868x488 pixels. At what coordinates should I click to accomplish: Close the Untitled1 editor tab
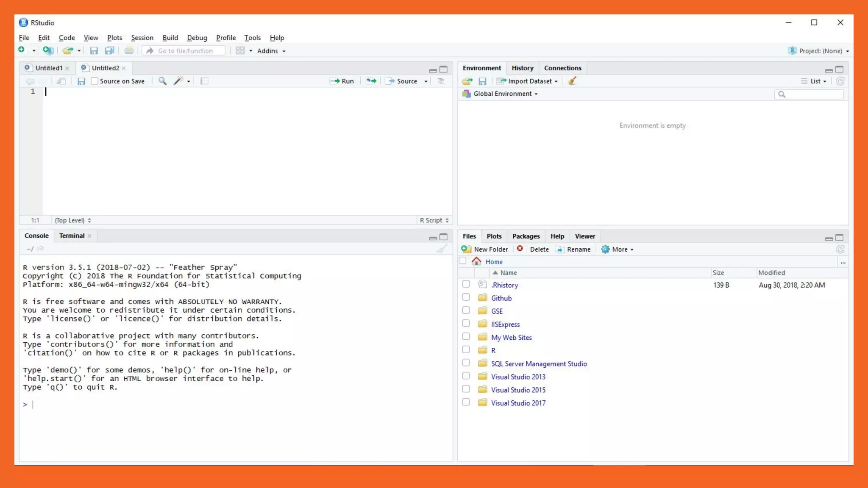(x=67, y=68)
